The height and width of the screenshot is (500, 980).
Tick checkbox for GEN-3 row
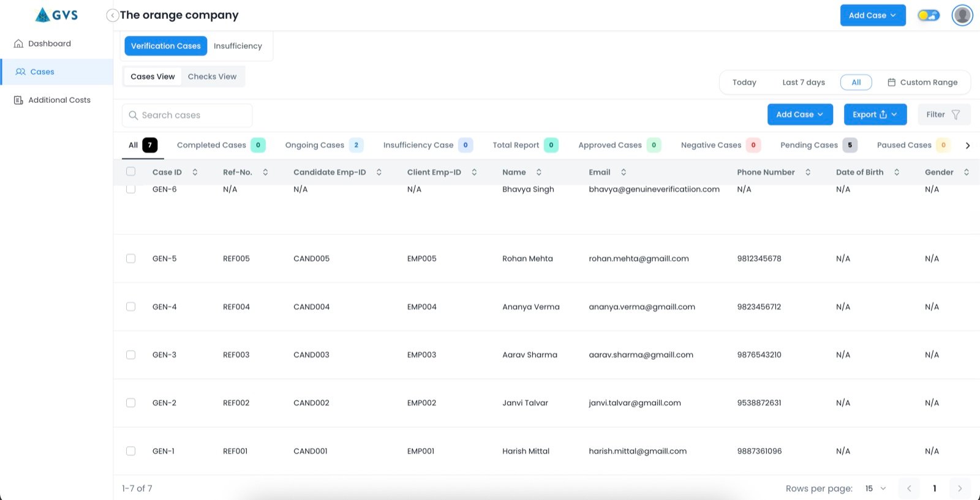coord(130,354)
